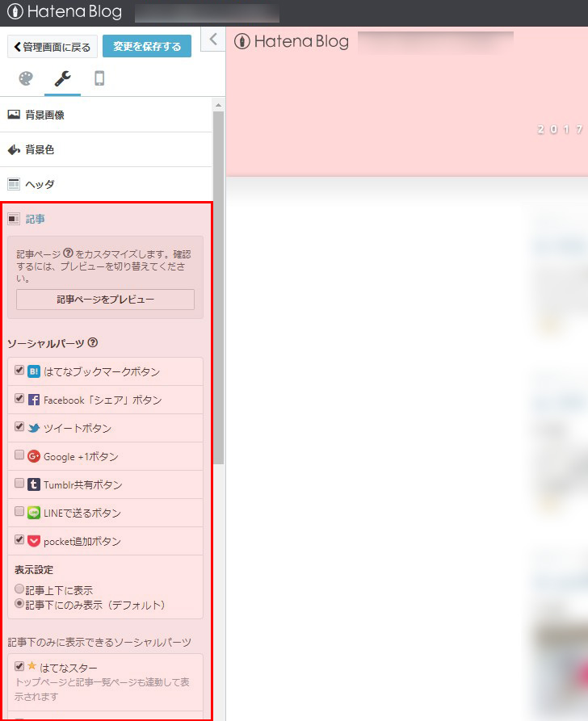This screenshot has height=721, width=588.
Task: Click 記事ページをプレビュー button
Action: click(x=105, y=300)
